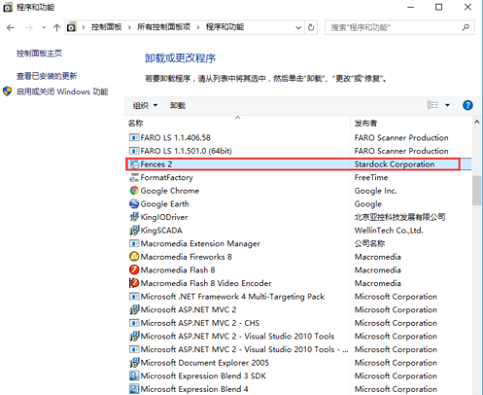The height and width of the screenshot is (395, 483).
Task: Click the FormatFactory name text
Action: pyautogui.click(x=167, y=177)
